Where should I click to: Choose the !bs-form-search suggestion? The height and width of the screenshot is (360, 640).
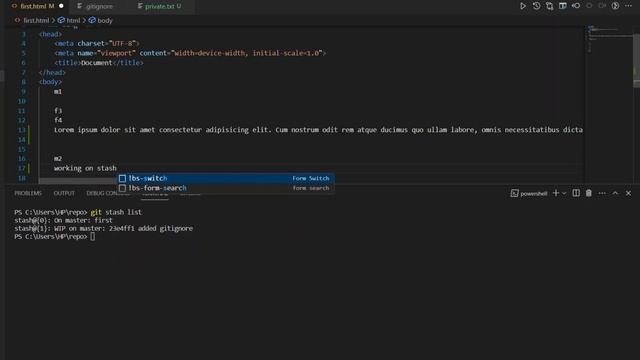click(226, 188)
